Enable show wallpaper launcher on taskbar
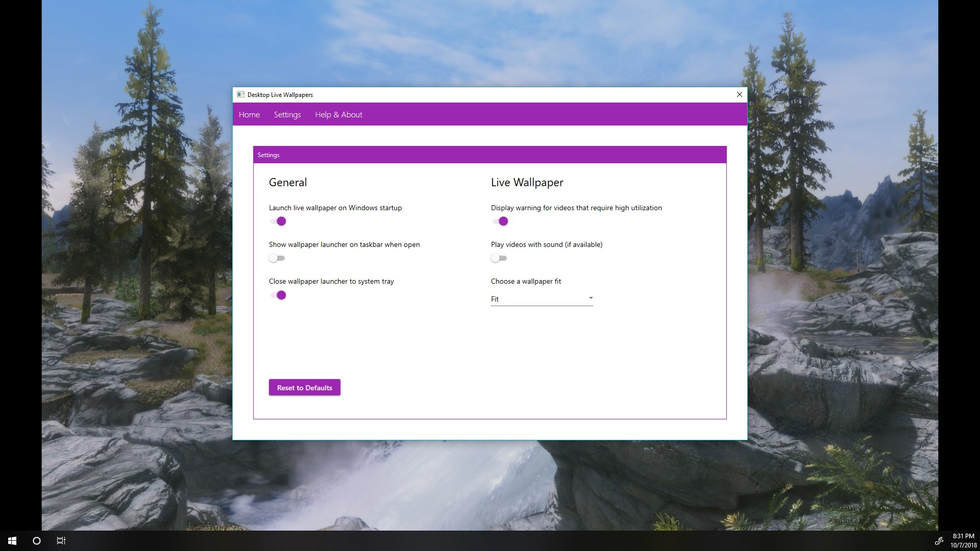 [x=277, y=258]
